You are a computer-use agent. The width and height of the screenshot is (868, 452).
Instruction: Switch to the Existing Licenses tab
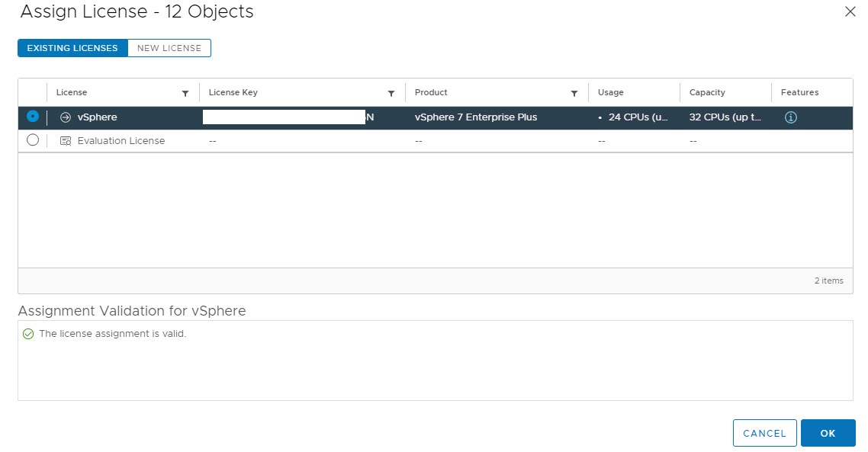coord(72,48)
